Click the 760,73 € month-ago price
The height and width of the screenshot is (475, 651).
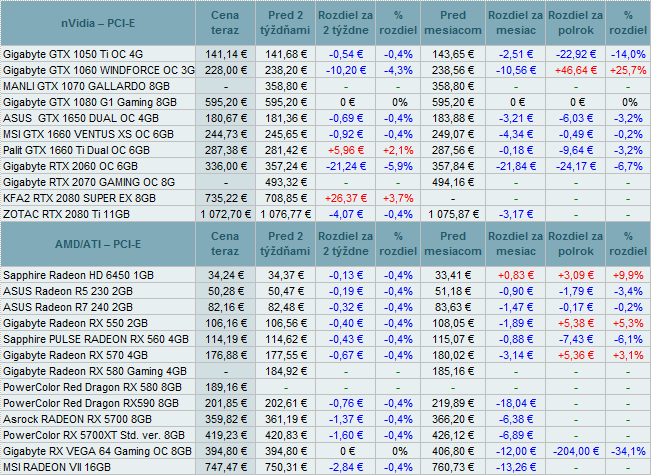pos(453,468)
